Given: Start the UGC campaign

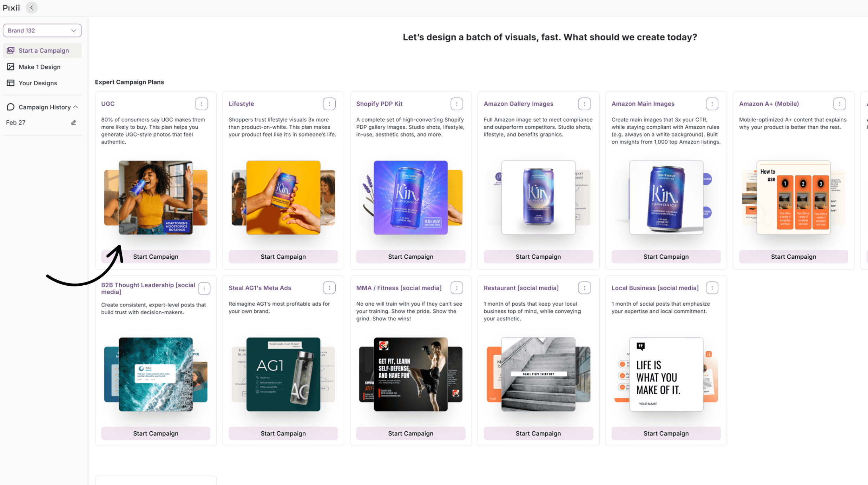Looking at the screenshot, I should click(x=156, y=257).
